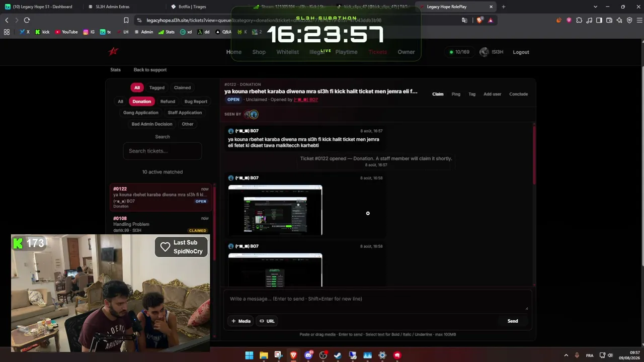Filter tickets by Gang Application

click(141, 113)
